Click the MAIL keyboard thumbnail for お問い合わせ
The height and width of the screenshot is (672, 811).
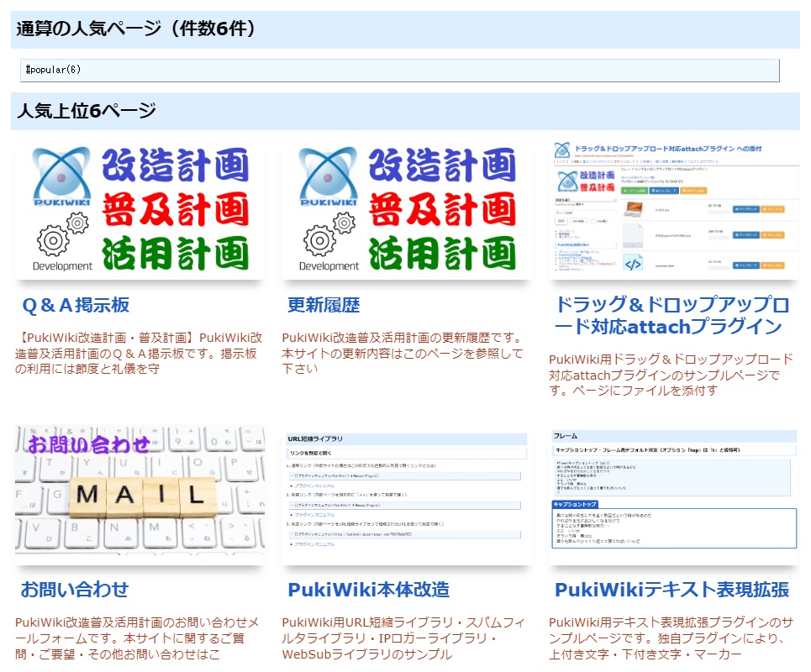click(139, 495)
